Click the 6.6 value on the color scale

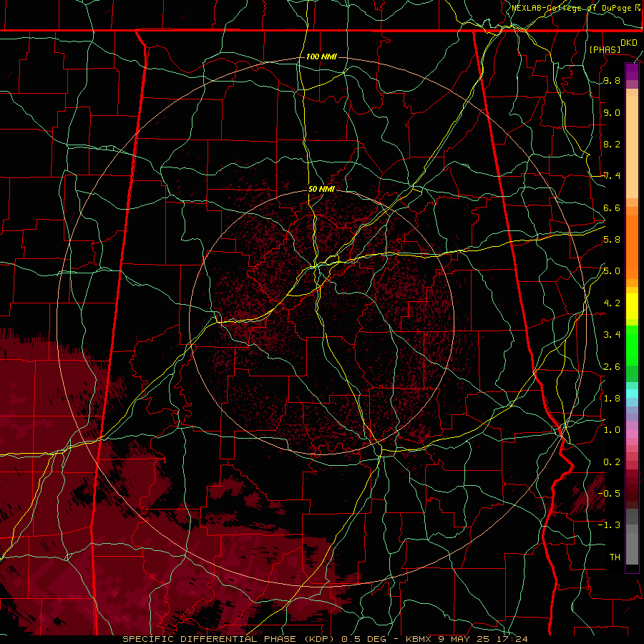click(612, 208)
